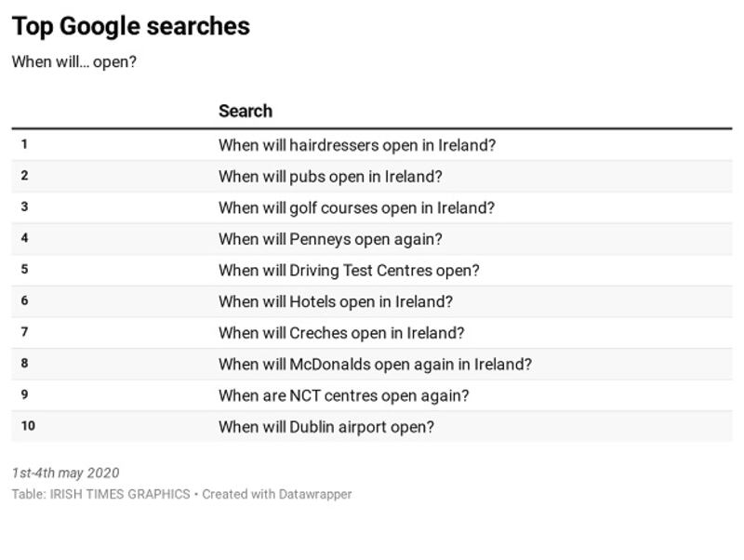Click rank number 8 in the table
This screenshot has height=560, width=744.
[24, 364]
